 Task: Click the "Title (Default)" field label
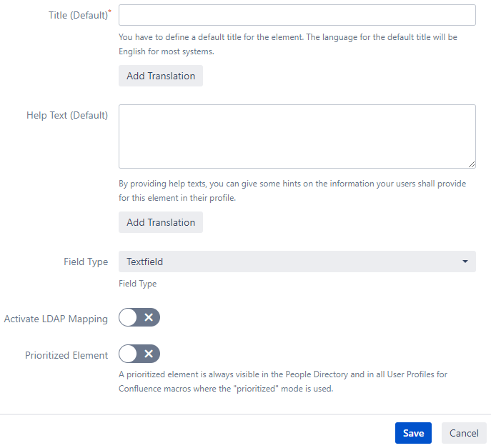pos(78,15)
